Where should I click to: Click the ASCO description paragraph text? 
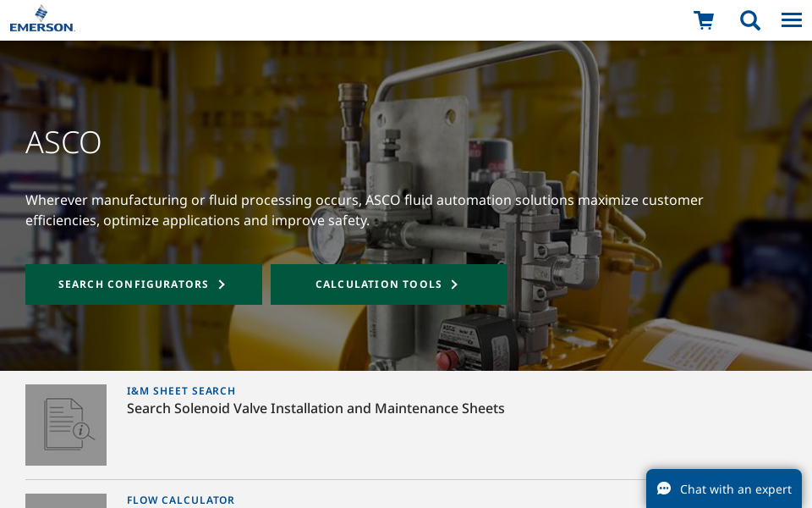[x=364, y=210]
